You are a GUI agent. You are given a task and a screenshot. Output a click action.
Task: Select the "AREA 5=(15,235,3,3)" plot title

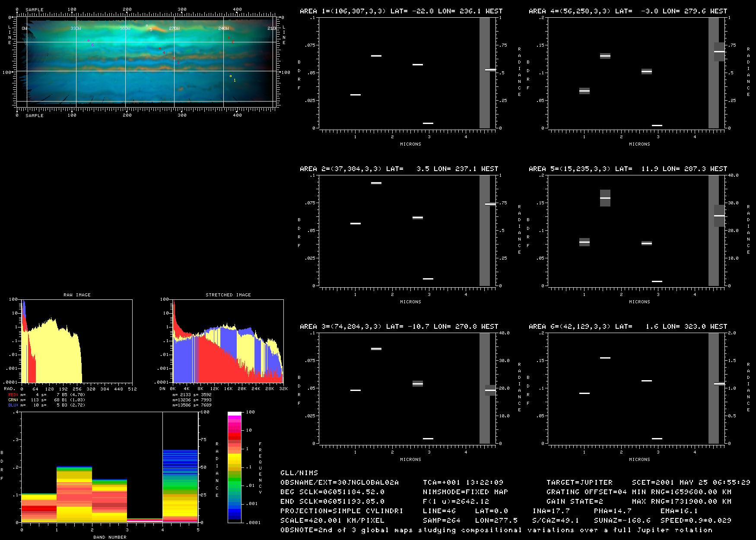tap(570, 169)
